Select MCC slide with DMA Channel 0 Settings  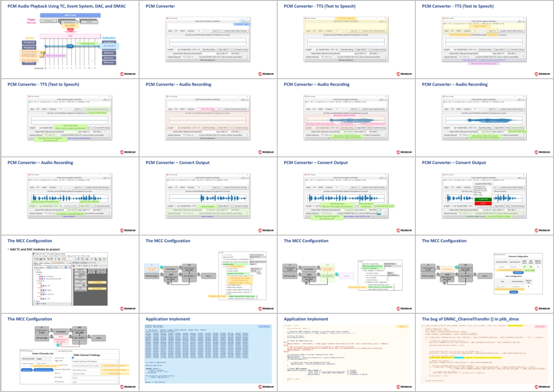[x=70, y=353]
